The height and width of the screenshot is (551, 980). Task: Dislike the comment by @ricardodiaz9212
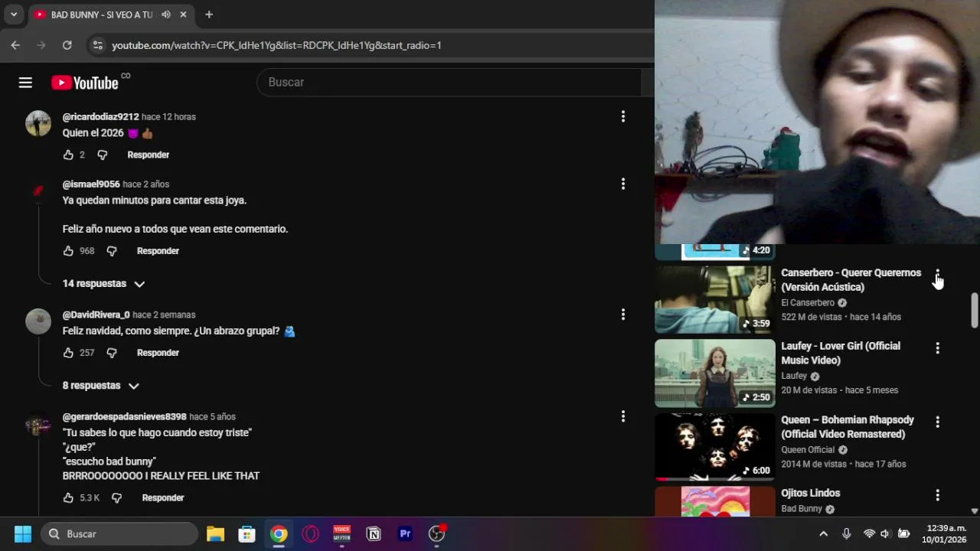point(103,155)
